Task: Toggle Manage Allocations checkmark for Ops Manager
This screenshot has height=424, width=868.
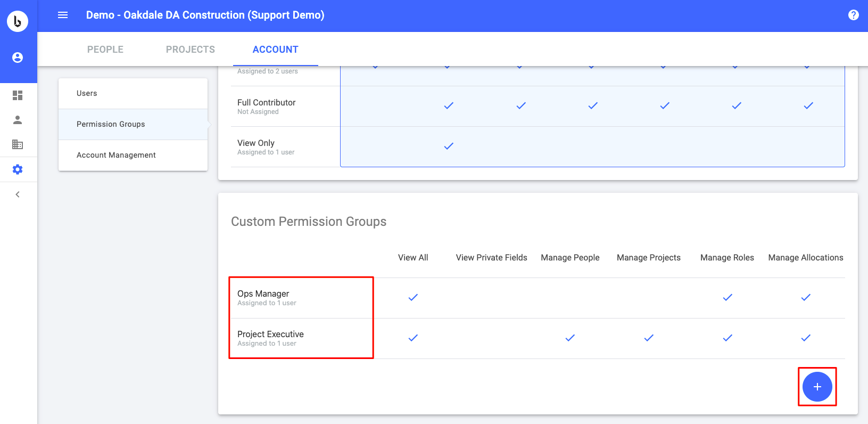Action: (x=806, y=297)
